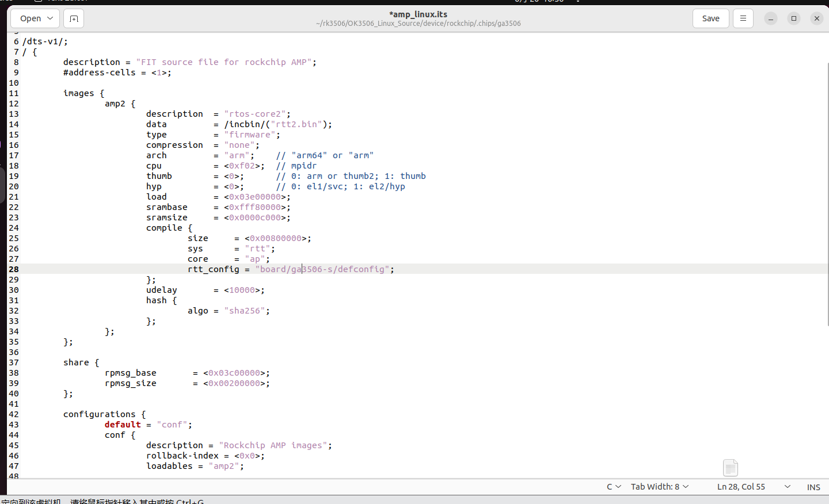Save the amp_linux.its file
829x504 pixels.
pyautogui.click(x=710, y=18)
